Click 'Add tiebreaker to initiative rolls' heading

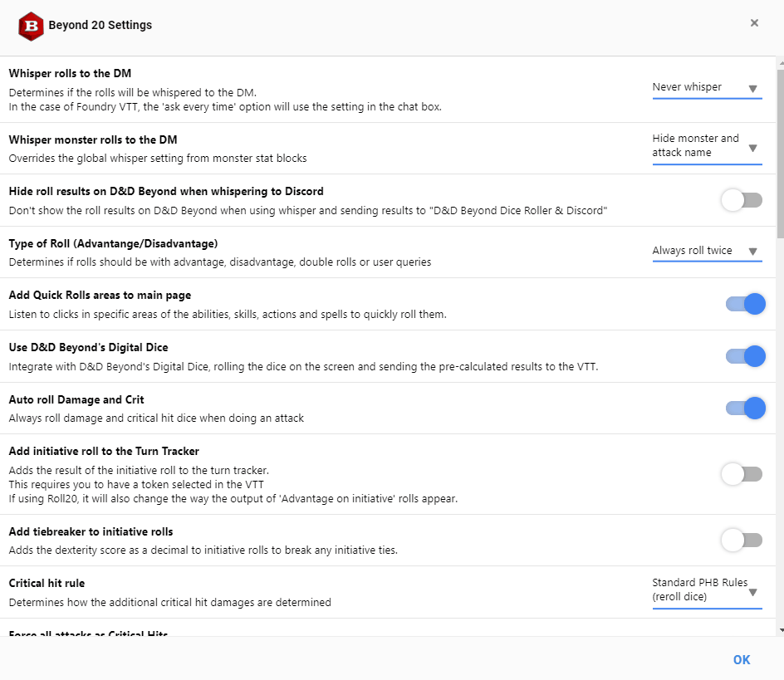[x=91, y=531]
